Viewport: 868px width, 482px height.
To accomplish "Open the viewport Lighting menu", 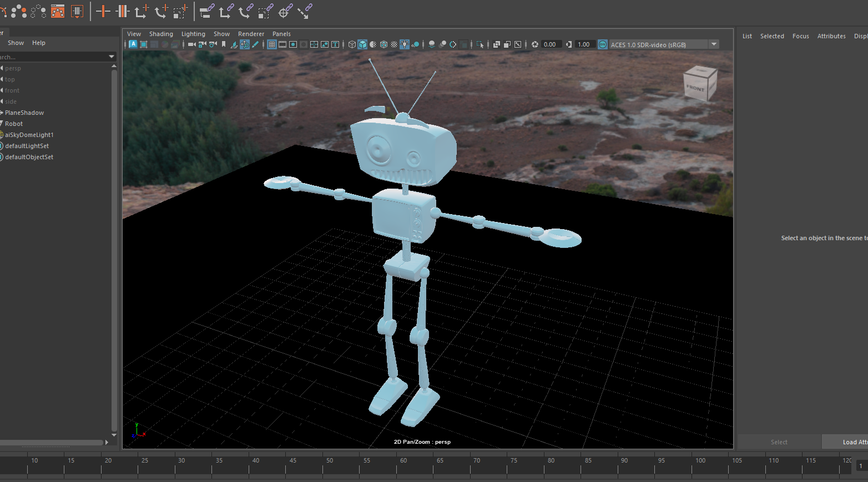I will pos(193,34).
